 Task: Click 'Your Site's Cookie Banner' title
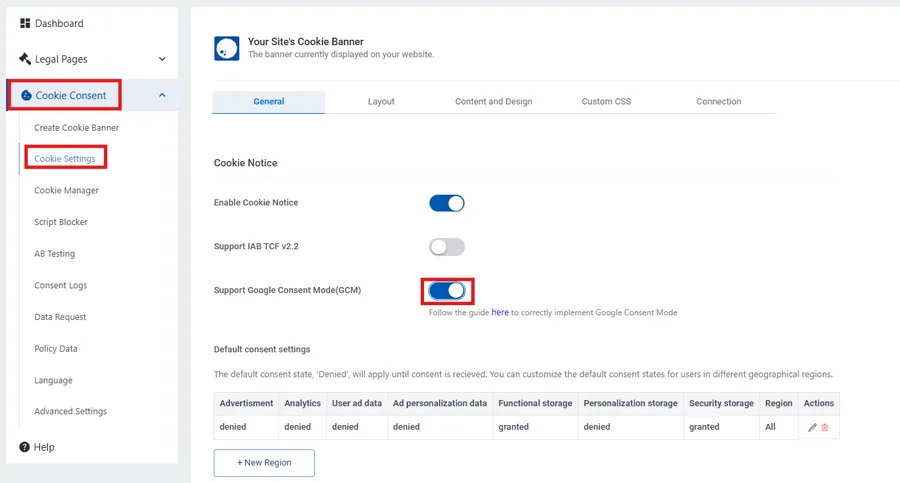305,41
